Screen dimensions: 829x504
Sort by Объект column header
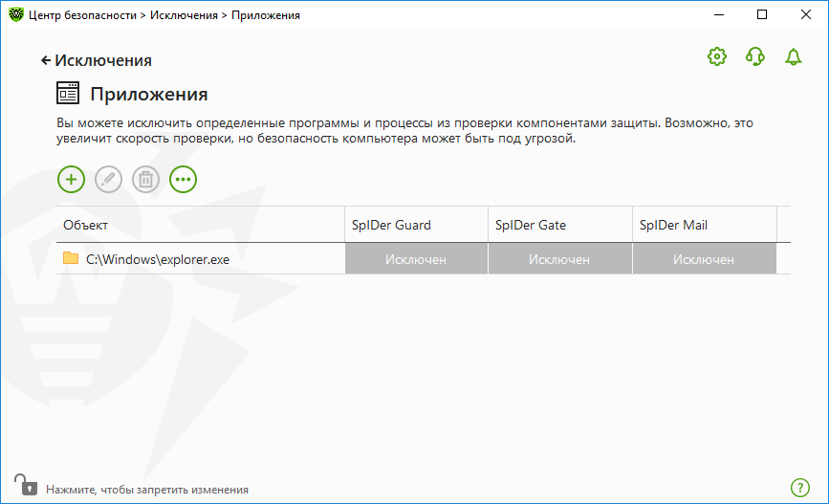click(201, 225)
